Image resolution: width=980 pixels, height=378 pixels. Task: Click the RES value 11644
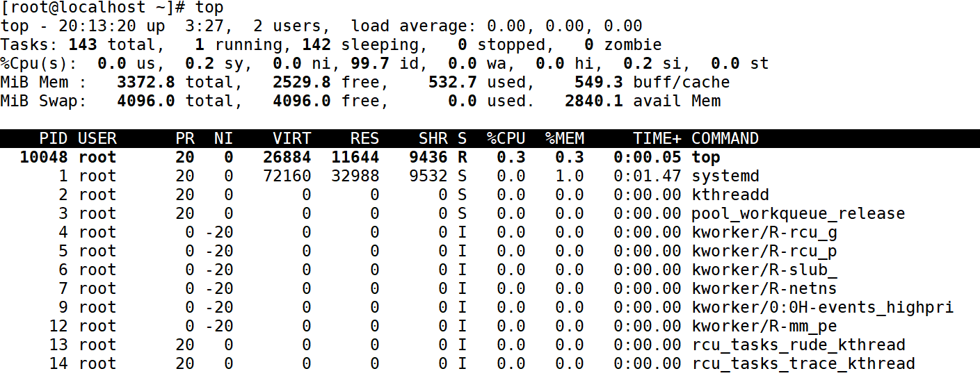(355, 157)
